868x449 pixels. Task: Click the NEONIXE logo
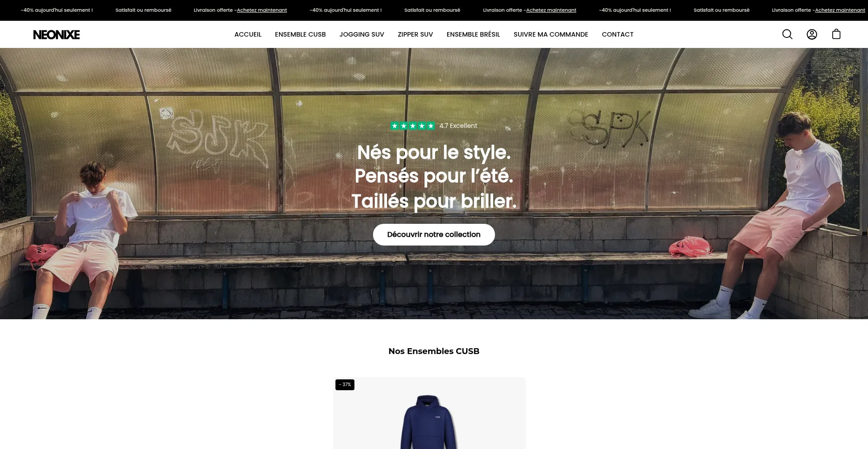(x=57, y=35)
